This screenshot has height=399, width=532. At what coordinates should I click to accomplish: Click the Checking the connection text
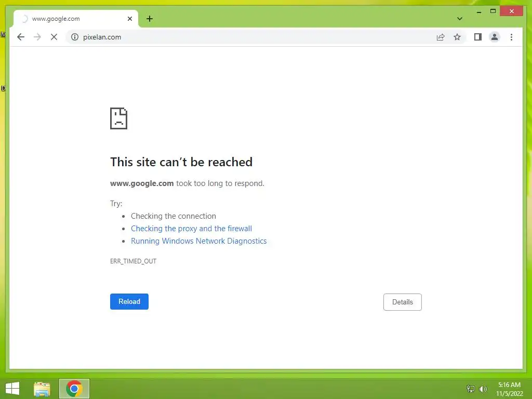point(174,216)
